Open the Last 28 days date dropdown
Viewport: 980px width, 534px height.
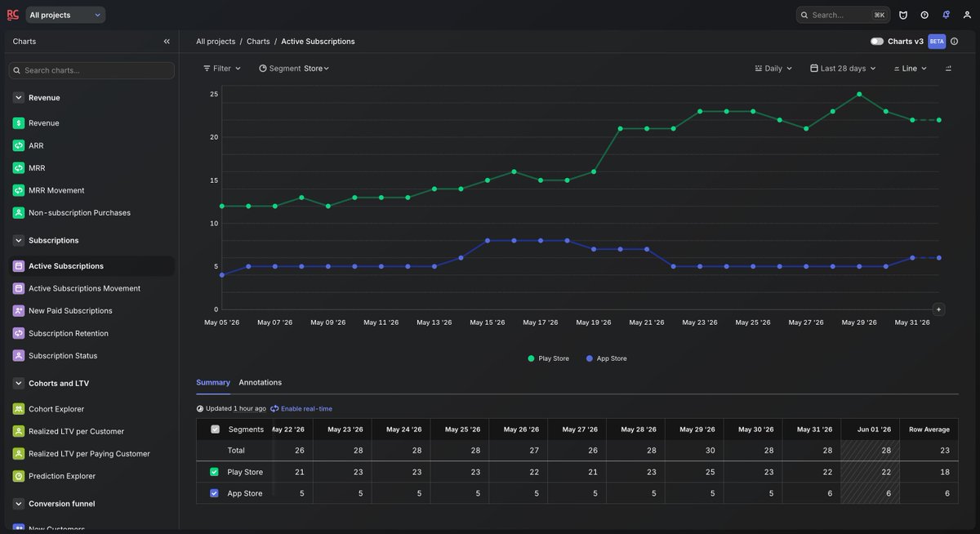point(843,69)
